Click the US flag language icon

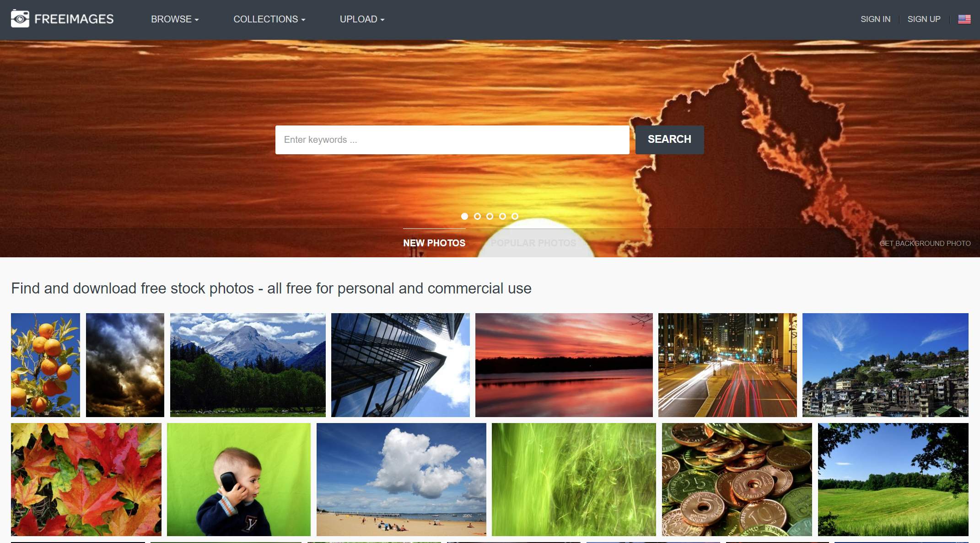[x=964, y=19]
